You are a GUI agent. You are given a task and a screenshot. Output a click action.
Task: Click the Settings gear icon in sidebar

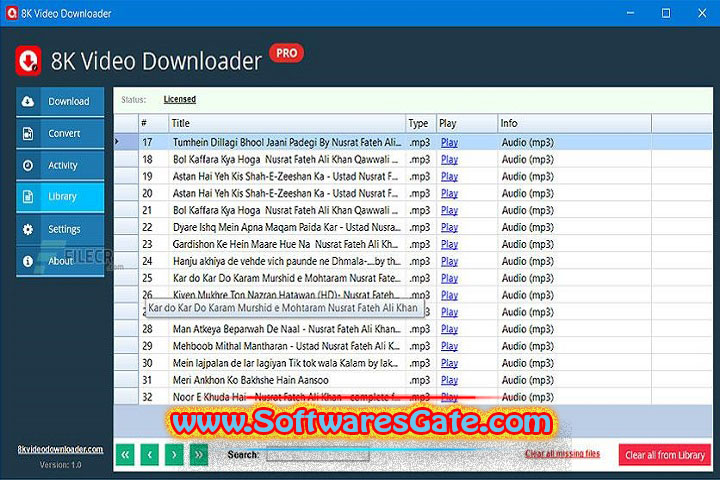click(28, 229)
